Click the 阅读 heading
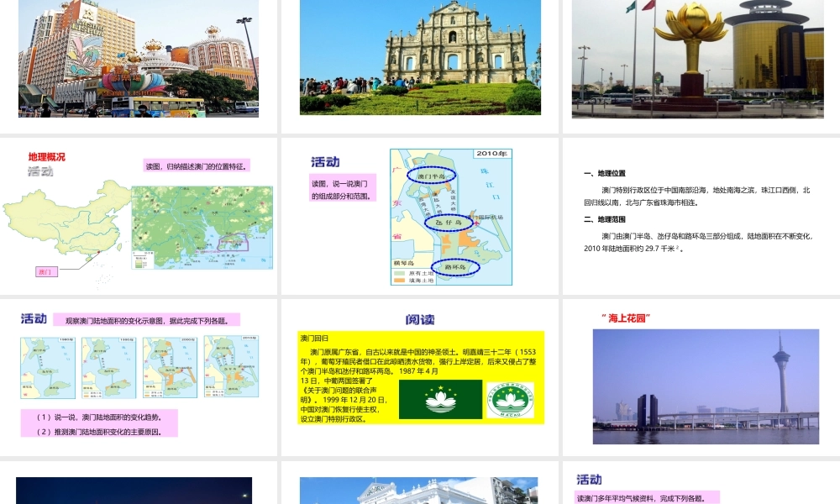This screenshot has width=840, height=504. pyautogui.click(x=420, y=320)
